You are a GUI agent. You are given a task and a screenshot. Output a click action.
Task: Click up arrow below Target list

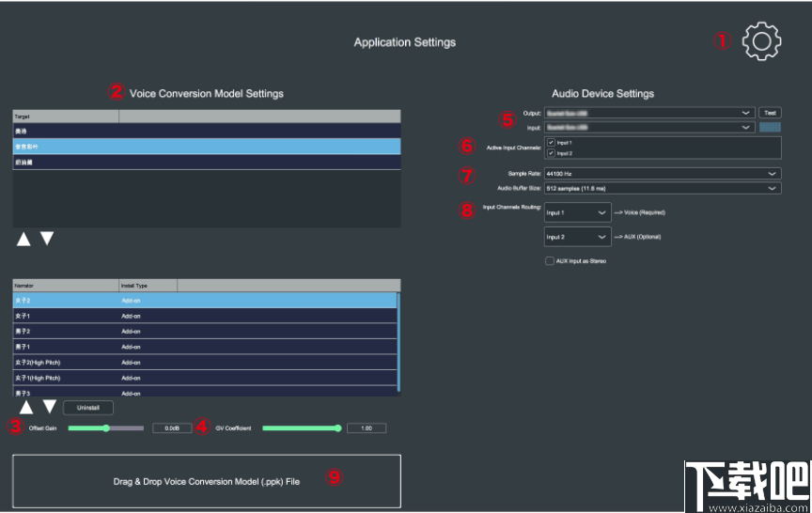click(x=25, y=239)
